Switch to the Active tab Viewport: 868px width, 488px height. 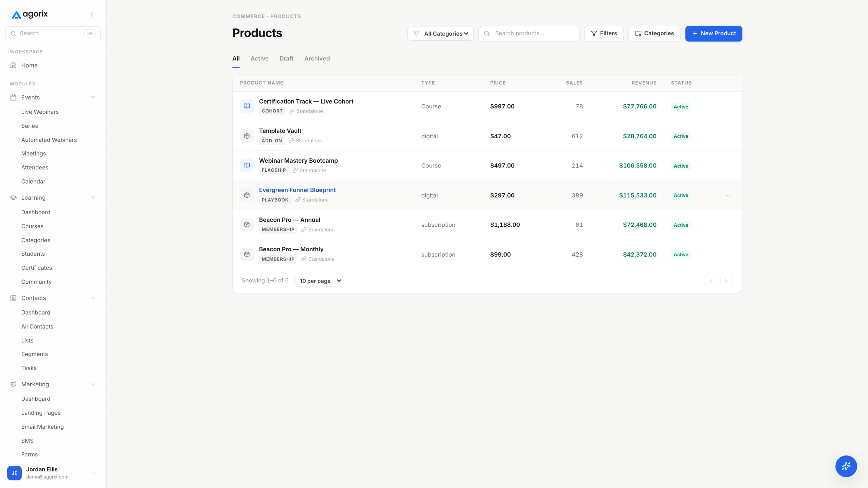(260, 59)
